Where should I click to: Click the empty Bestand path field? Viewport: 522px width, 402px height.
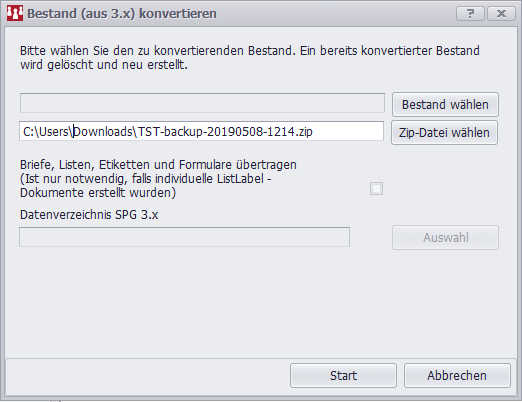pyautogui.click(x=202, y=103)
